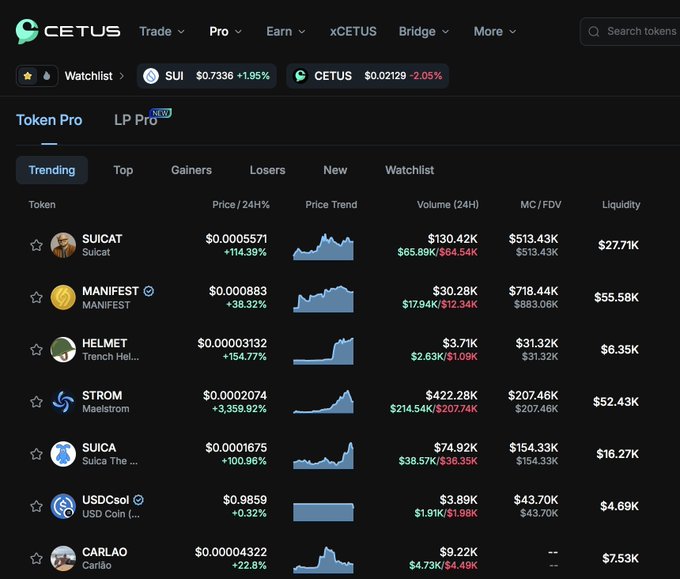The height and width of the screenshot is (579, 680).
Task: Select the droplet filter icon
Action: [x=46, y=76]
